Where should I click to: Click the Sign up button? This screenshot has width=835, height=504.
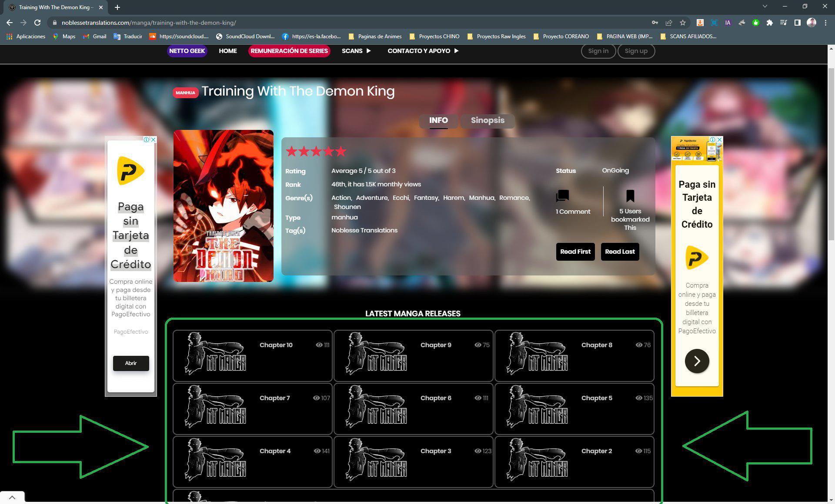[x=636, y=51]
